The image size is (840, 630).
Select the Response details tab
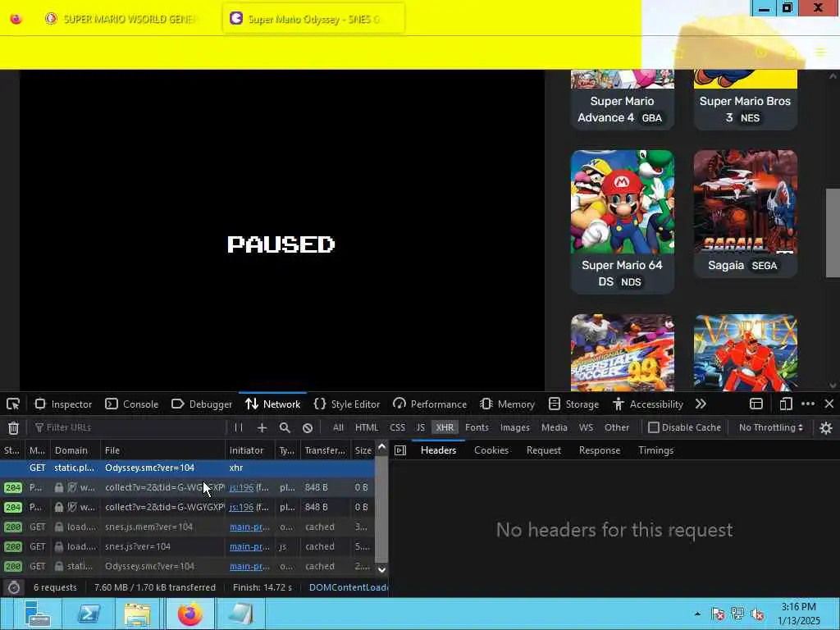coord(600,450)
